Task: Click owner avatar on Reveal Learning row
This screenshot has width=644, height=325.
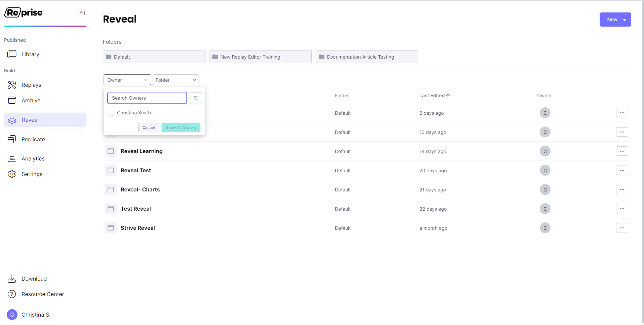Action: coord(545,151)
